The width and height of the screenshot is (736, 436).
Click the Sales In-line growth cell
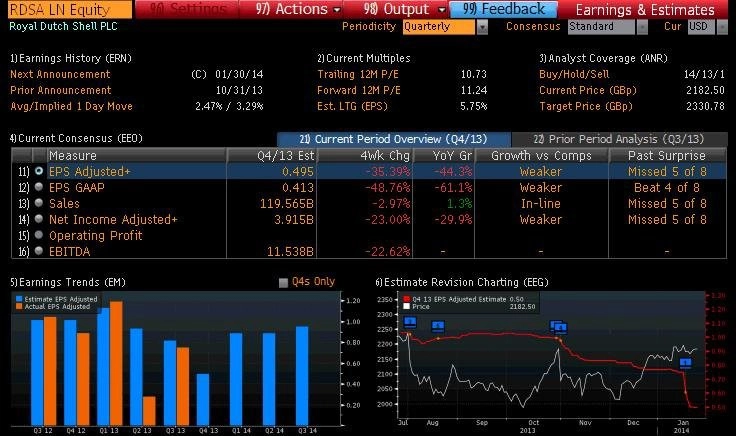click(541, 204)
